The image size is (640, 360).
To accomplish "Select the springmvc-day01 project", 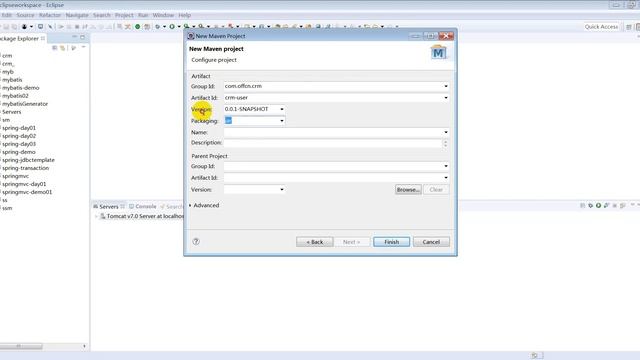I will tap(24, 184).
